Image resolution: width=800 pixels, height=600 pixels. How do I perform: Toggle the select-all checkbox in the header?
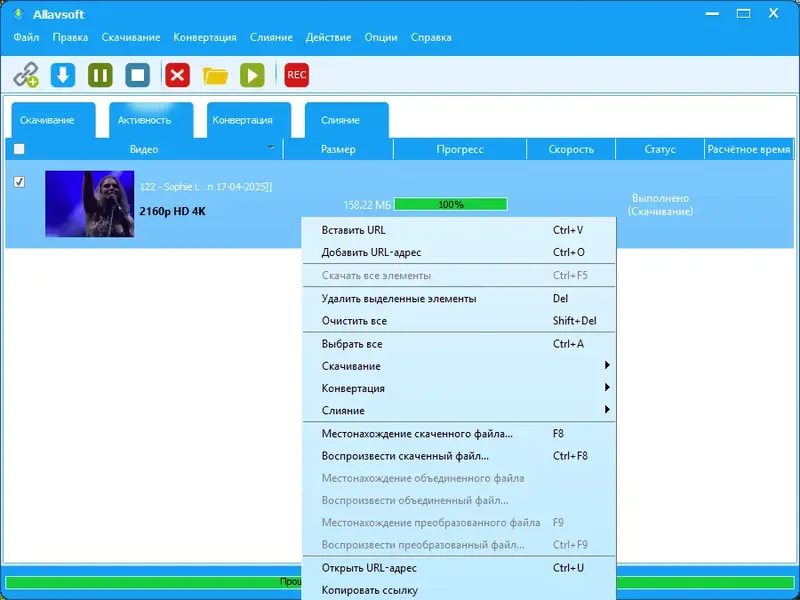(x=17, y=148)
